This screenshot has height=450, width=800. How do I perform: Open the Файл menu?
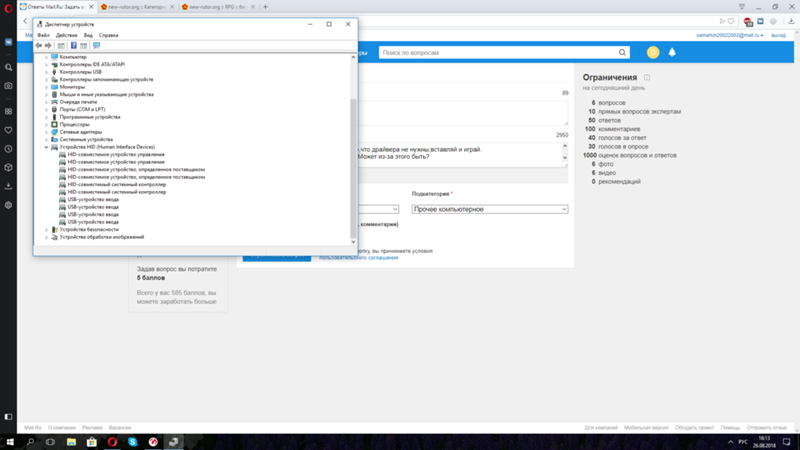click(x=43, y=35)
